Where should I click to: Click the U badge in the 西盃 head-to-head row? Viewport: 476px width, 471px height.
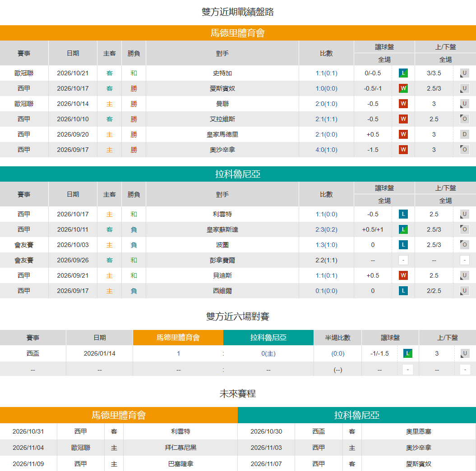(x=465, y=353)
